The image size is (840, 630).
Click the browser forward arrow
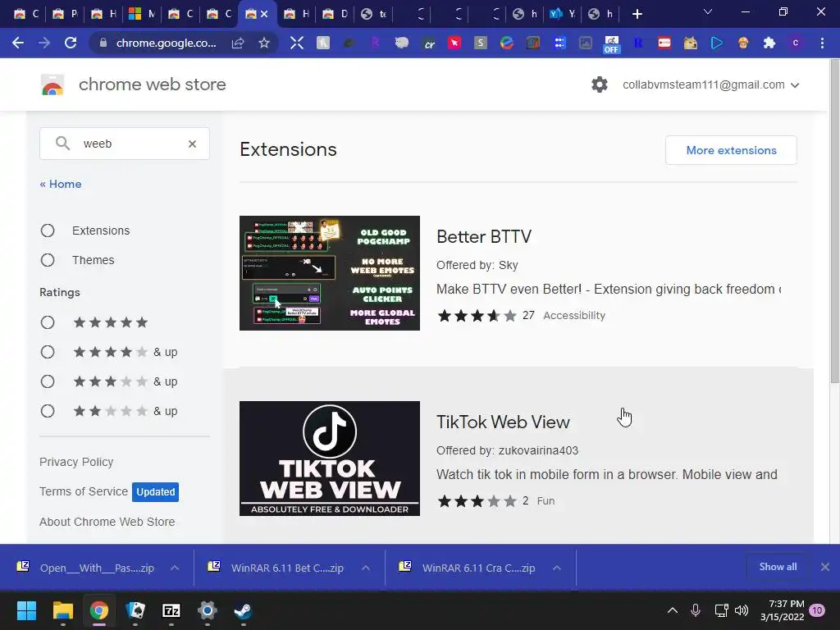(44, 43)
